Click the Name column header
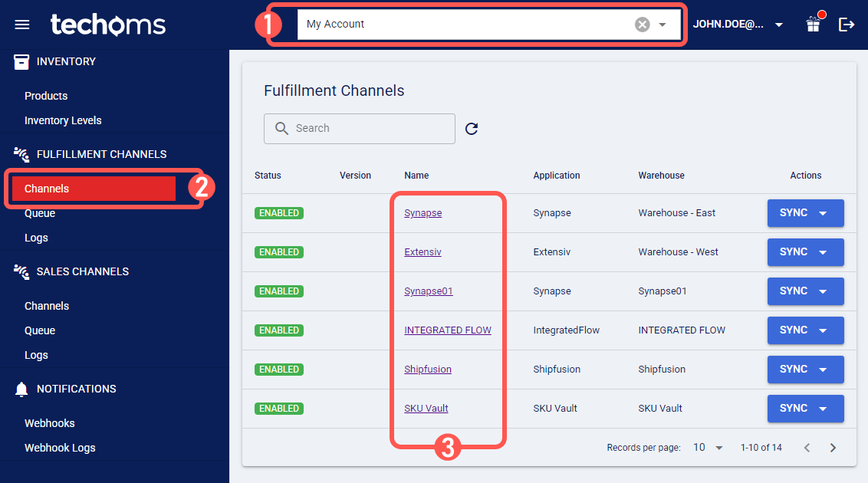The width and height of the screenshot is (868, 483). tap(416, 176)
